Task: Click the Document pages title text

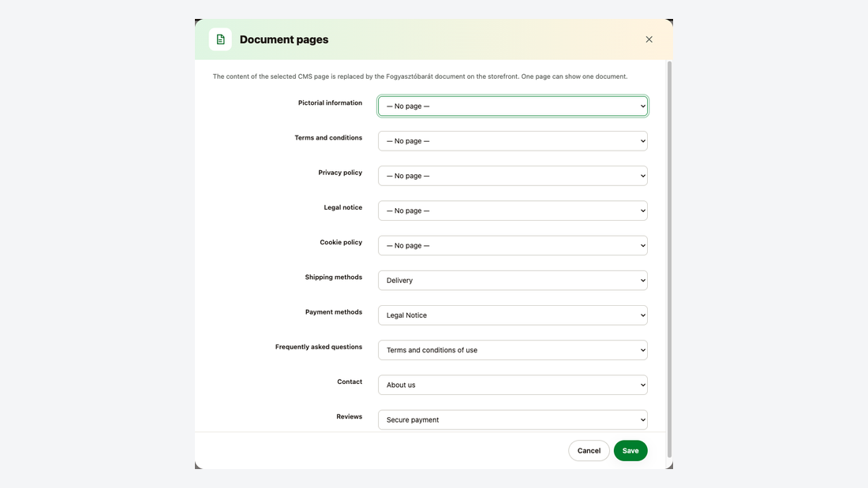Action: 284,40
